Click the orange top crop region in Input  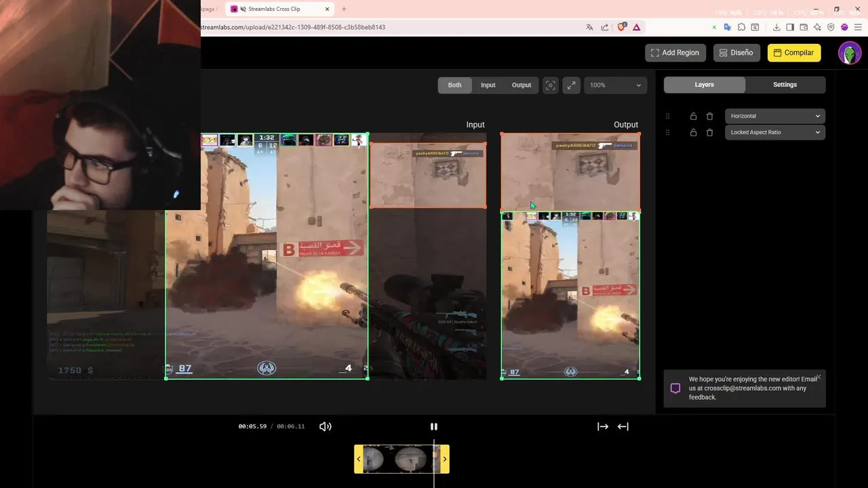tap(428, 175)
